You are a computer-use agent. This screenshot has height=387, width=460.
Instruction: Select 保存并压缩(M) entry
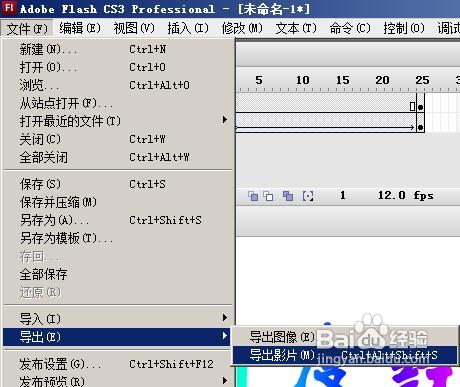(x=117, y=202)
